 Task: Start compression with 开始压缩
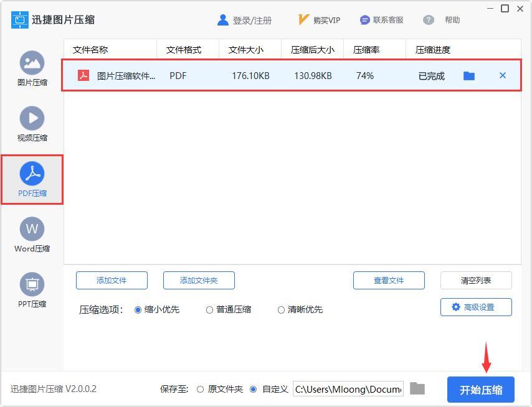pyautogui.click(x=481, y=390)
